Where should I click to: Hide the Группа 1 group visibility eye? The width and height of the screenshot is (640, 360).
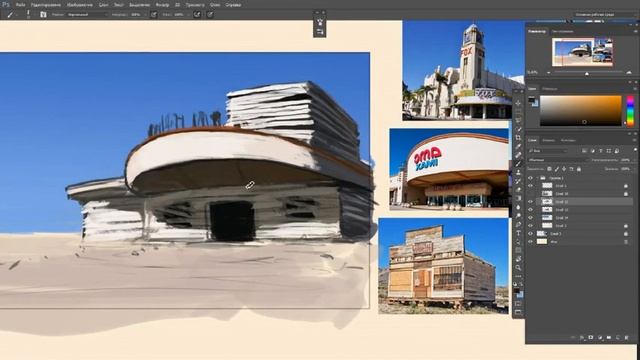coord(530,178)
